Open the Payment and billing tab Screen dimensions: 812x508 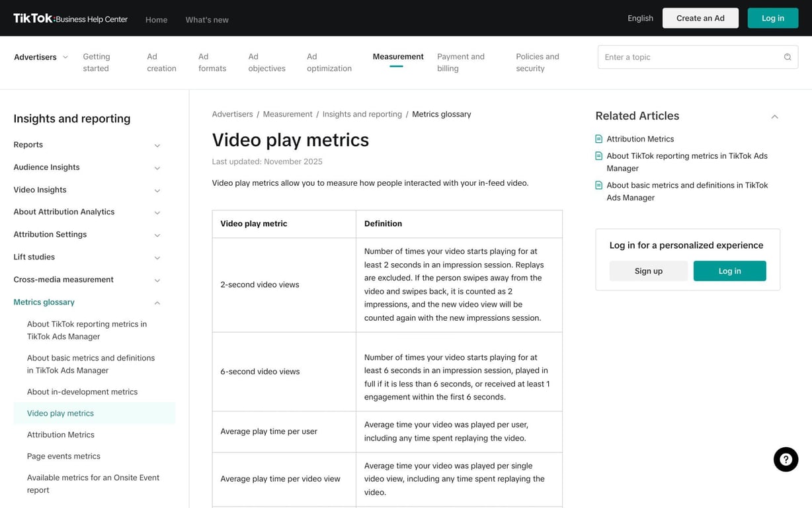tap(461, 62)
